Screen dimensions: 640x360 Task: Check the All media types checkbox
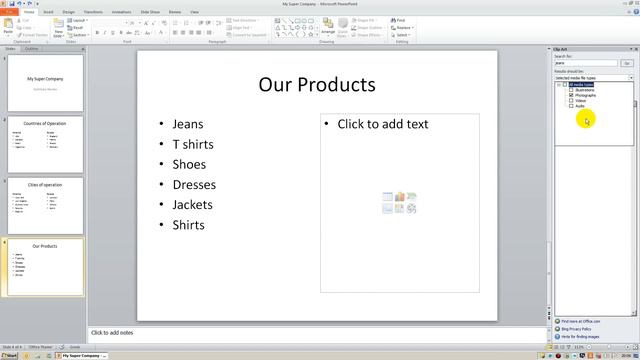565,84
